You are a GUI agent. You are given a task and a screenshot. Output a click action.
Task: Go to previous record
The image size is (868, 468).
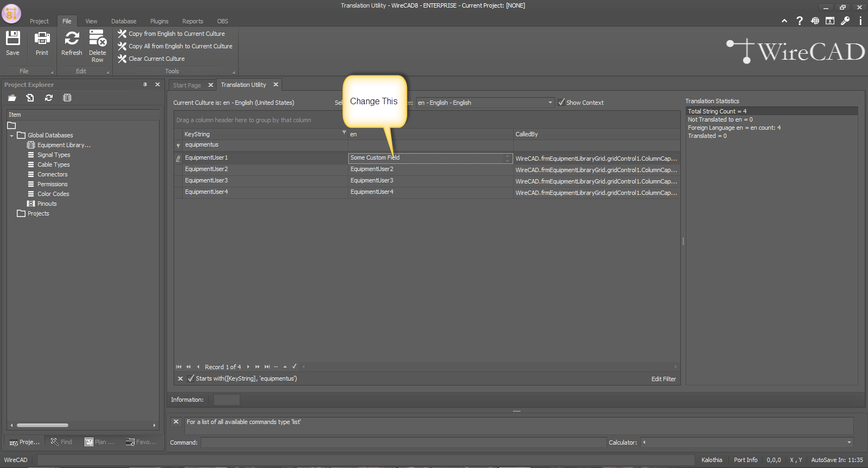(198, 367)
